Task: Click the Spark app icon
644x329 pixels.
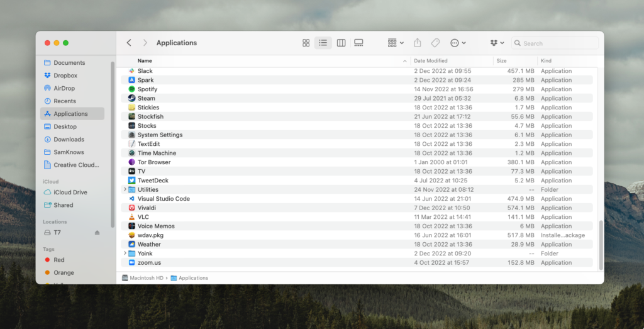Action: tap(131, 80)
